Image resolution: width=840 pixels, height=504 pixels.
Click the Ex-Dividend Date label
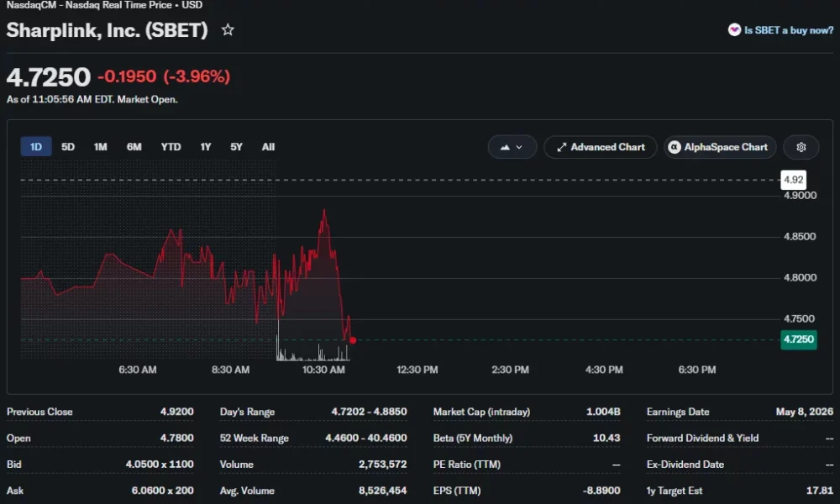pos(685,465)
